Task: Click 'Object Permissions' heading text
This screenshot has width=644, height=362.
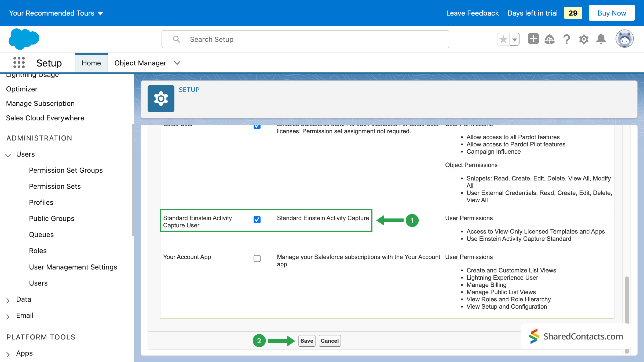Action: pos(471,165)
